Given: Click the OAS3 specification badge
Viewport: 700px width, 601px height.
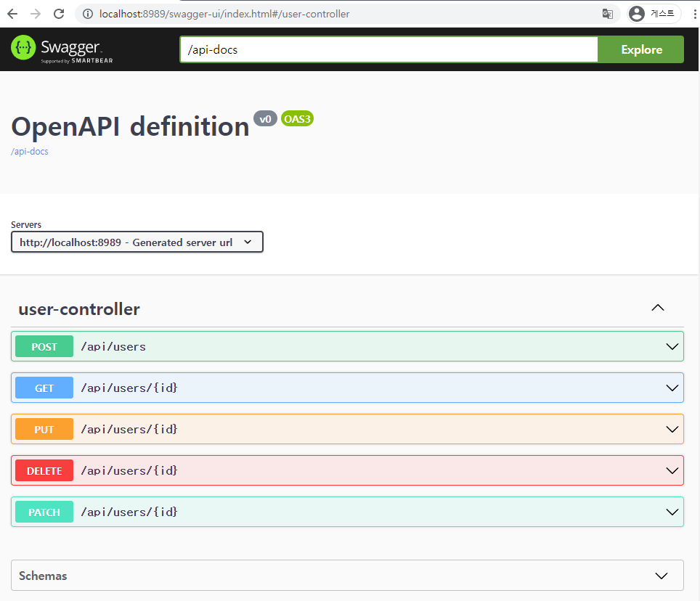Looking at the screenshot, I should click(x=297, y=118).
